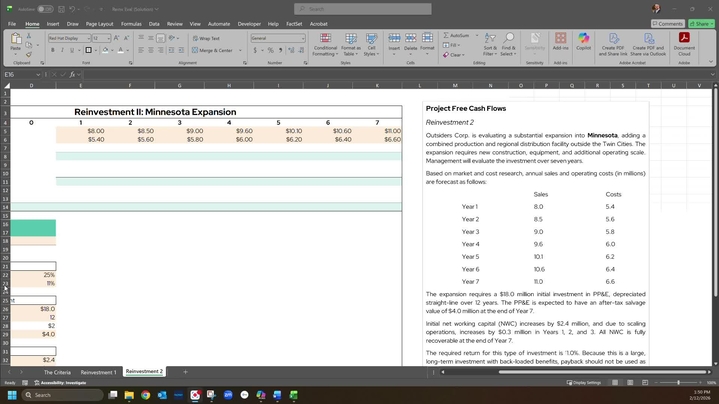The height and width of the screenshot is (404, 719).
Task: Toggle the AutoSave switch
Action: (45, 9)
